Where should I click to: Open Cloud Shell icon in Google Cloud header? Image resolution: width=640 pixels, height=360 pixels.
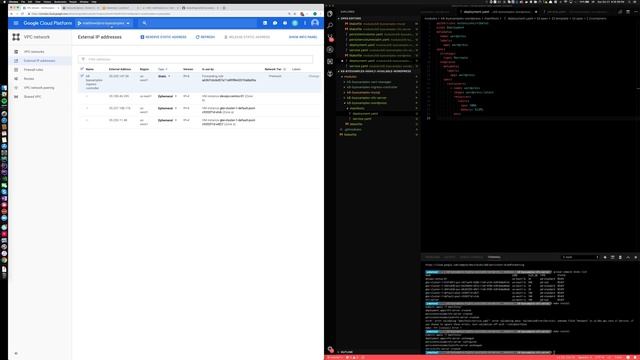(x=265, y=23)
